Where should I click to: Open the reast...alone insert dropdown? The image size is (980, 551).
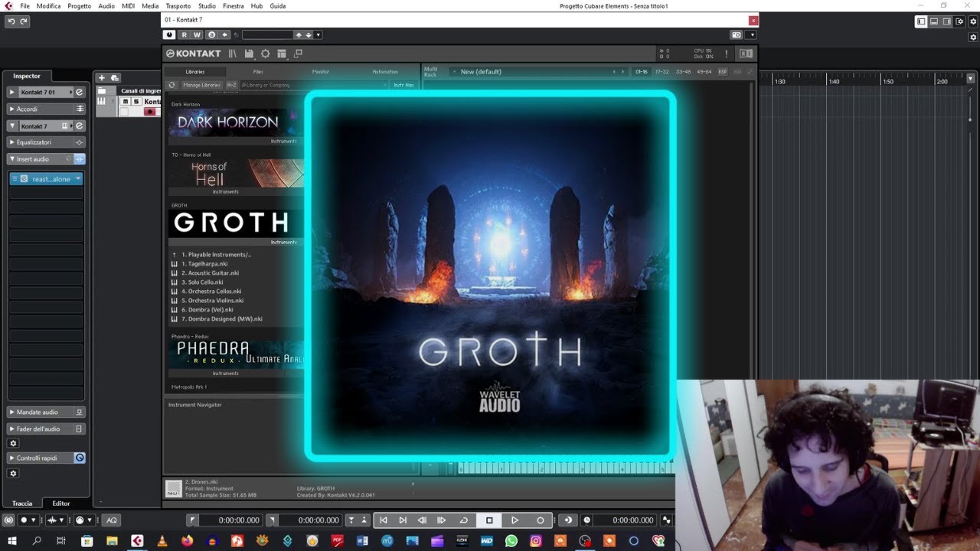(77, 179)
